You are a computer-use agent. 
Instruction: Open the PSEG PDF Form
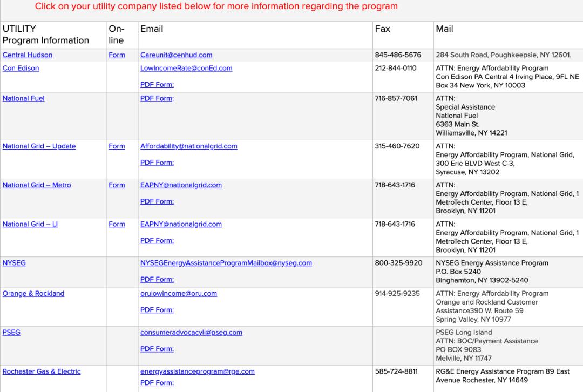click(157, 349)
